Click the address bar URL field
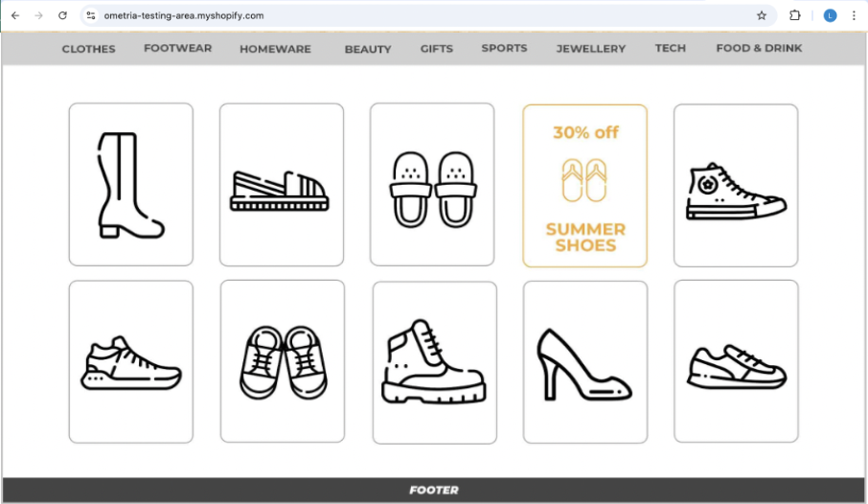This screenshot has width=868, height=504. click(x=429, y=15)
